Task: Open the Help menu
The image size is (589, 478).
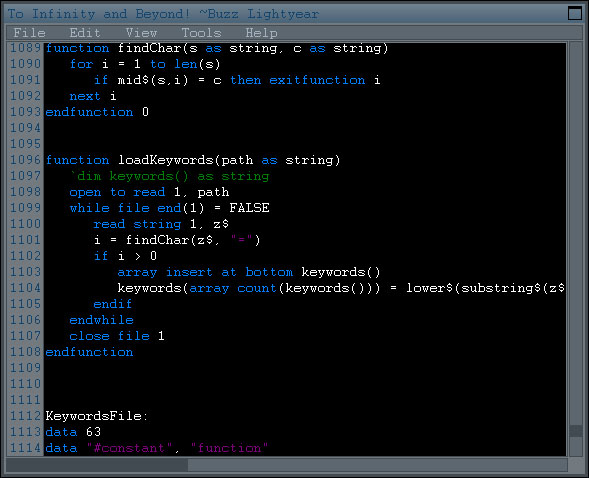Action: point(261,33)
